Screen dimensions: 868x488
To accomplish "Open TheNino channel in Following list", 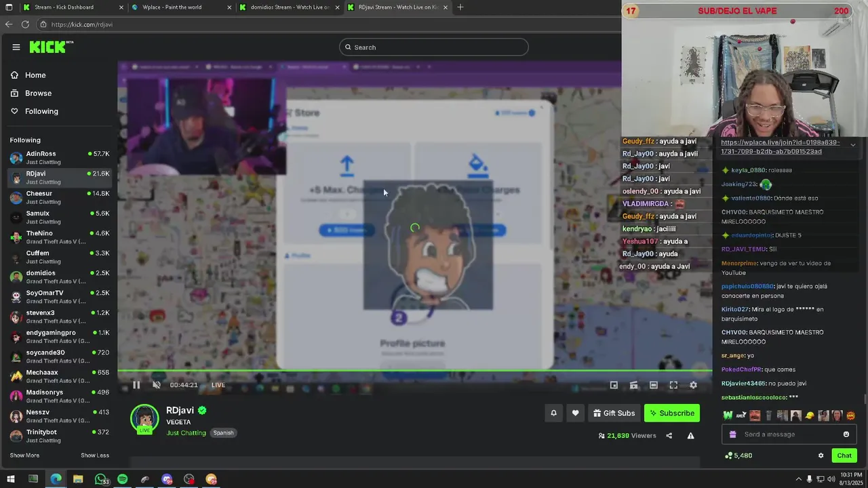I will pyautogui.click(x=60, y=237).
